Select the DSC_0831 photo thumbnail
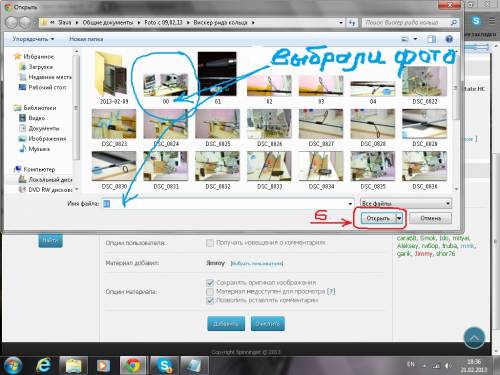The height and width of the screenshot is (375, 500). [166, 171]
